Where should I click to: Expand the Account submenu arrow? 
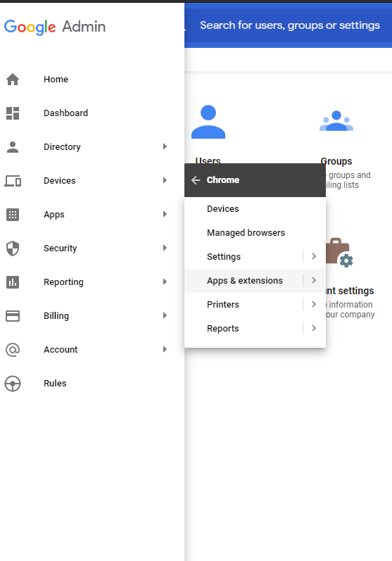(x=165, y=349)
